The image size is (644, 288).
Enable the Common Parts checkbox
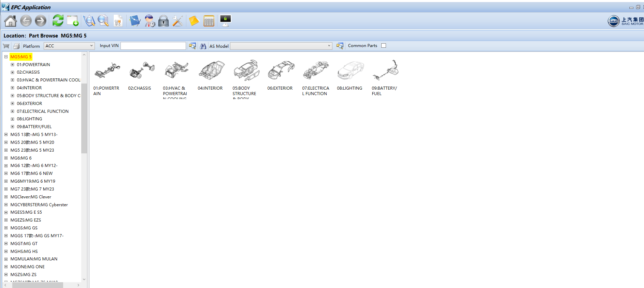384,46
